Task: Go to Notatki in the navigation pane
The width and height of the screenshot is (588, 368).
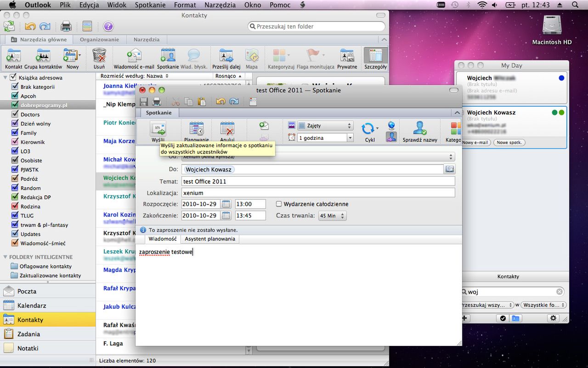Action: click(48, 348)
